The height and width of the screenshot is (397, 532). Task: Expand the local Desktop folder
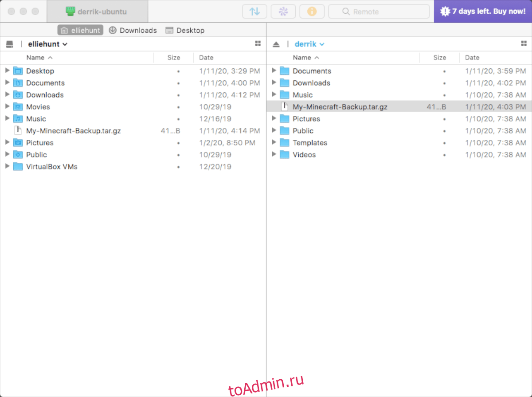click(x=7, y=71)
